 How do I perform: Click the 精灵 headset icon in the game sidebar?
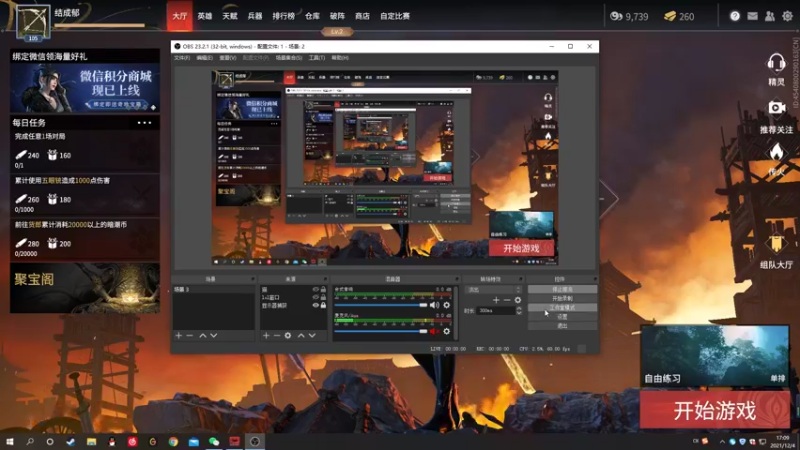click(776, 64)
